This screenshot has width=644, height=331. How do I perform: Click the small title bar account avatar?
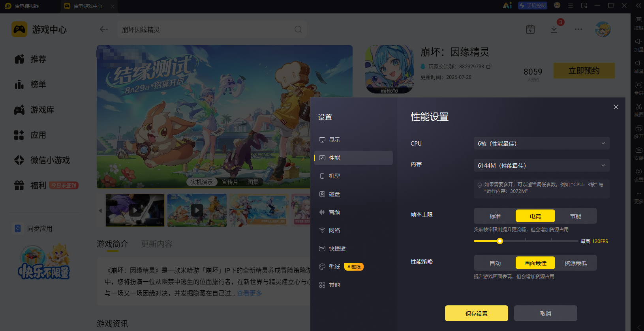[x=557, y=6]
